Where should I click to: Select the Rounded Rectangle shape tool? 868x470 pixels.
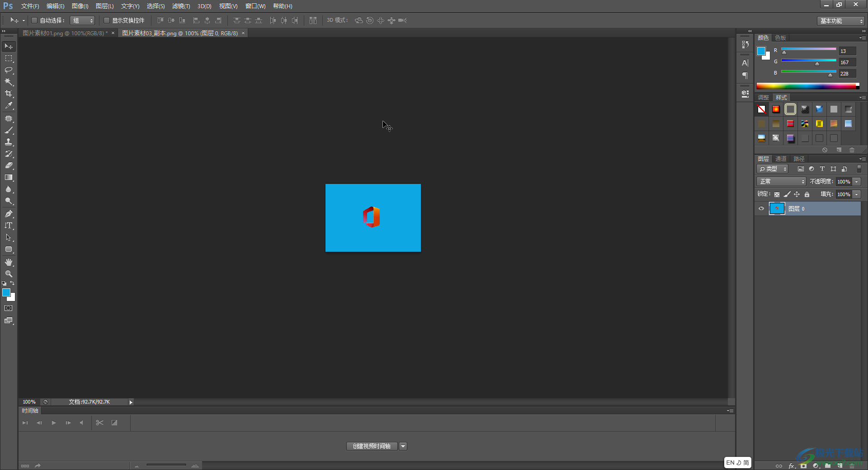[x=9, y=249]
